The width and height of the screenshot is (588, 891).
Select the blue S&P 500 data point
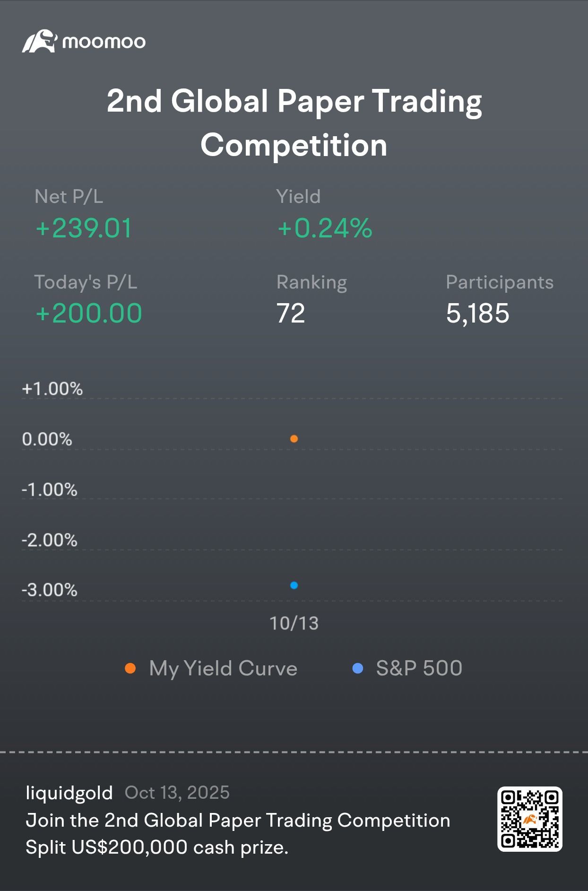(294, 585)
